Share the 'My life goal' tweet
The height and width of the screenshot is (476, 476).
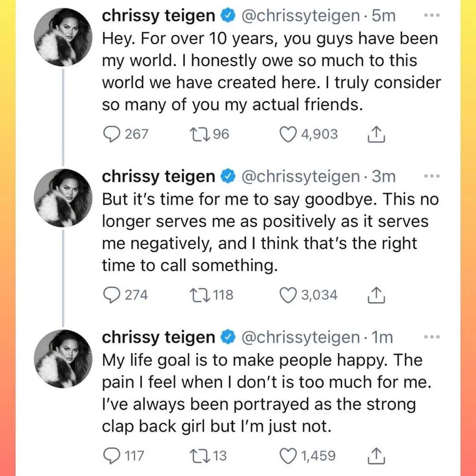pos(376,456)
